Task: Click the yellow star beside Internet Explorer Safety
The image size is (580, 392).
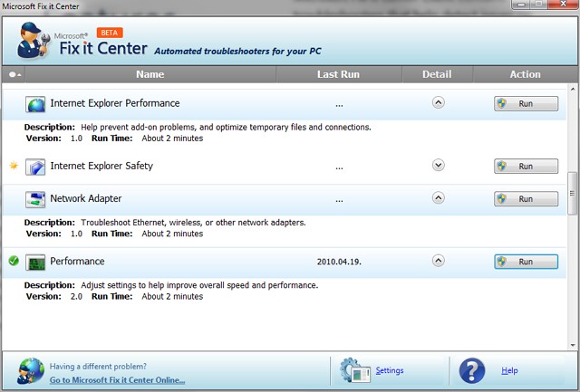Action: (x=14, y=165)
